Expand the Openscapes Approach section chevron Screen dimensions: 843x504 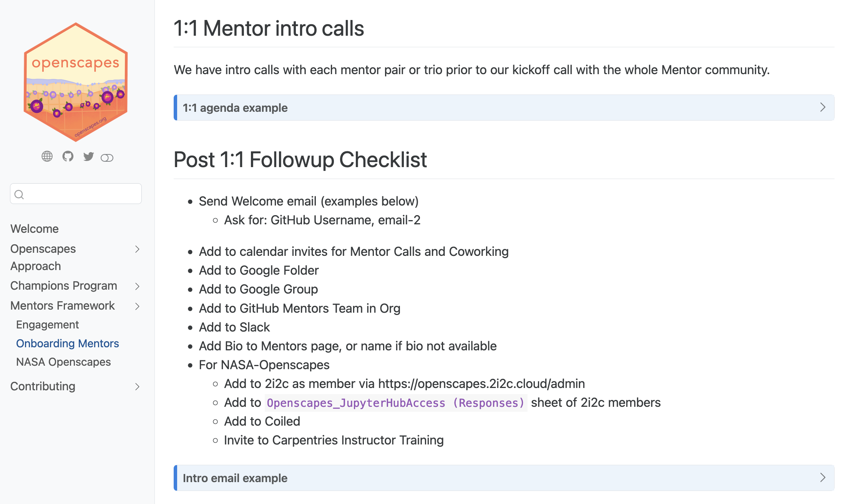pos(137,249)
